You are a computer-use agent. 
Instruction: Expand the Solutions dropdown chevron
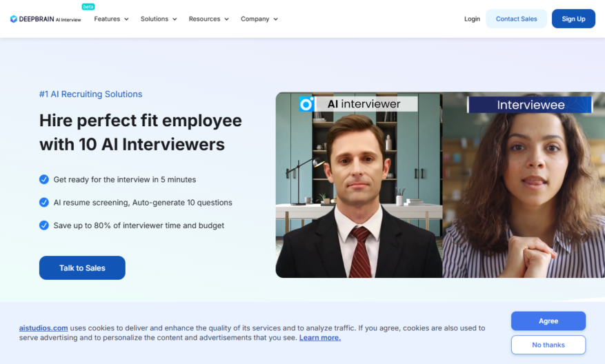click(175, 19)
